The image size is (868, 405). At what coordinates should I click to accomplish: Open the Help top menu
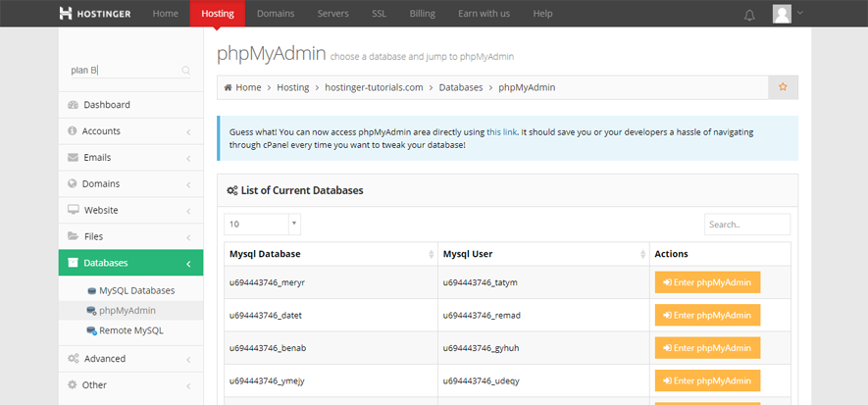(543, 14)
